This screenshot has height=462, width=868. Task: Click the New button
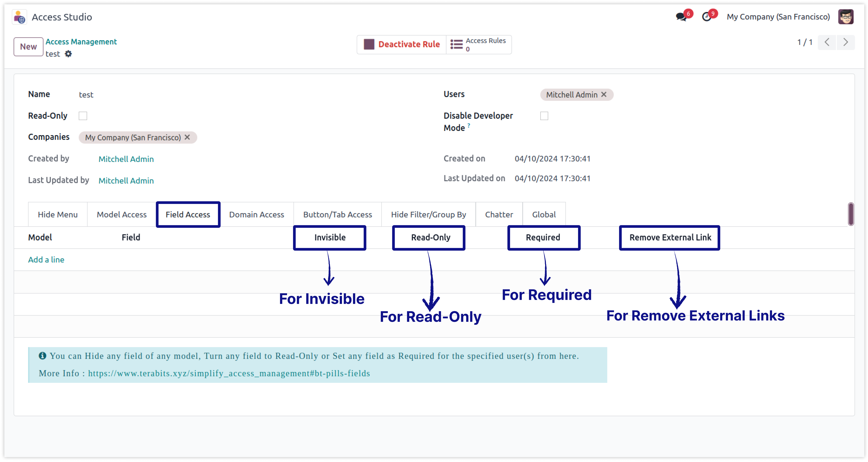click(28, 47)
